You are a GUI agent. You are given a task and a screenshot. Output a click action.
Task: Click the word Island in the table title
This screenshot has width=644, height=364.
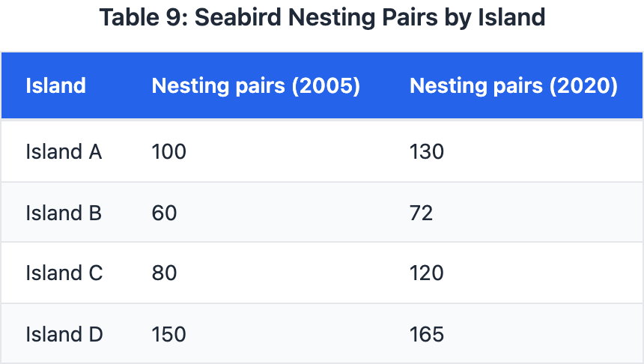coord(512,17)
